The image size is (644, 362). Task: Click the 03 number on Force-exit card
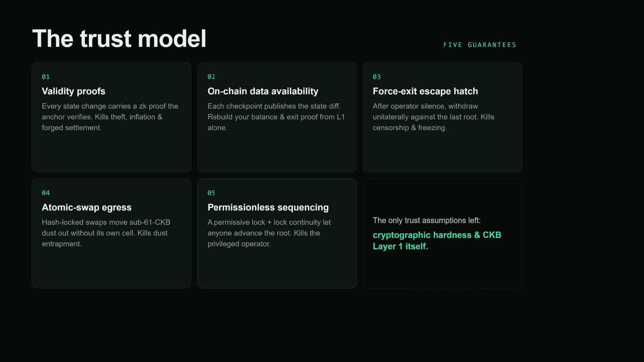tap(377, 77)
